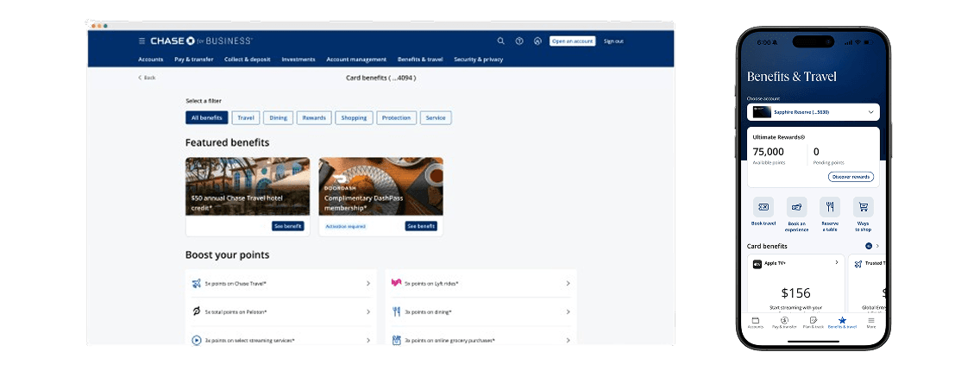Tap the 75,000 available points value
980x377 pixels.
768,152
